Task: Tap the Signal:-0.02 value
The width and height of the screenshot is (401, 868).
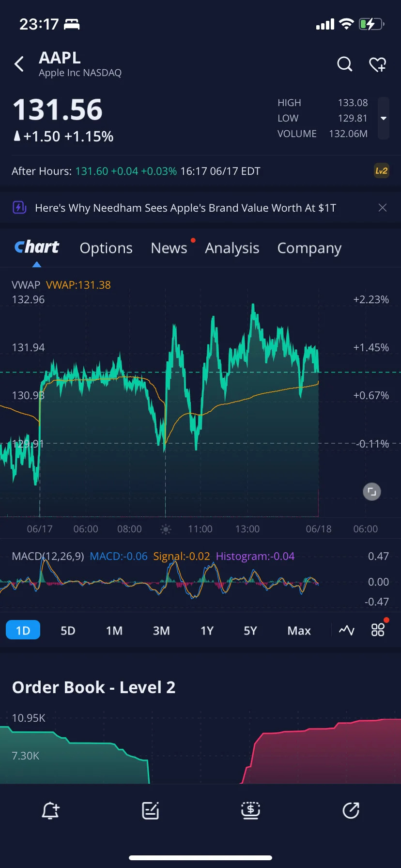Action: 182,556
